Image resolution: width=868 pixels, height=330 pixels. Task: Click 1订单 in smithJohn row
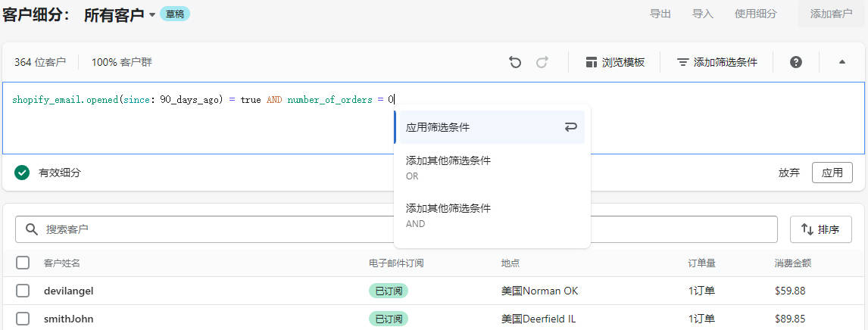(701, 319)
